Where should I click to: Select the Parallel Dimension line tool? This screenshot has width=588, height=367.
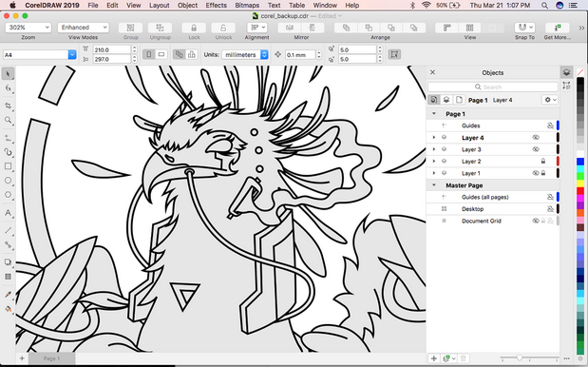(8, 230)
